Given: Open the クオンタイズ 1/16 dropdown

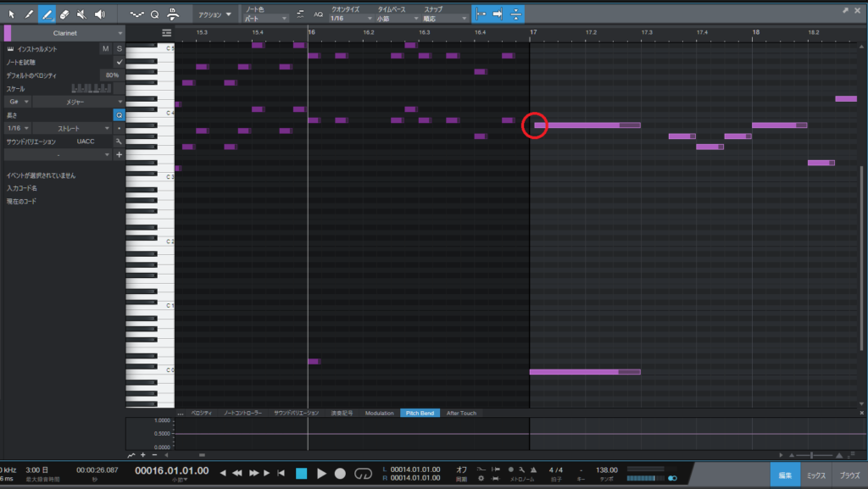Looking at the screenshot, I should coord(349,18).
